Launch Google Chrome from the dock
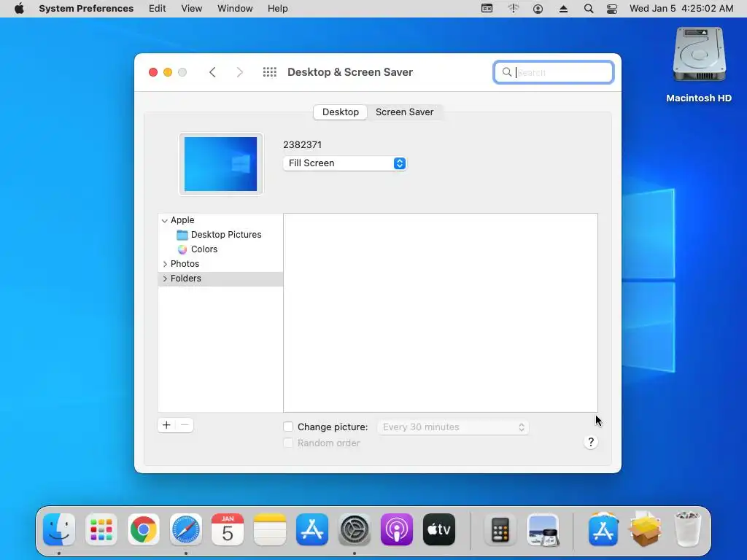Image resolution: width=747 pixels, height=560 pixels. [144, 529]
